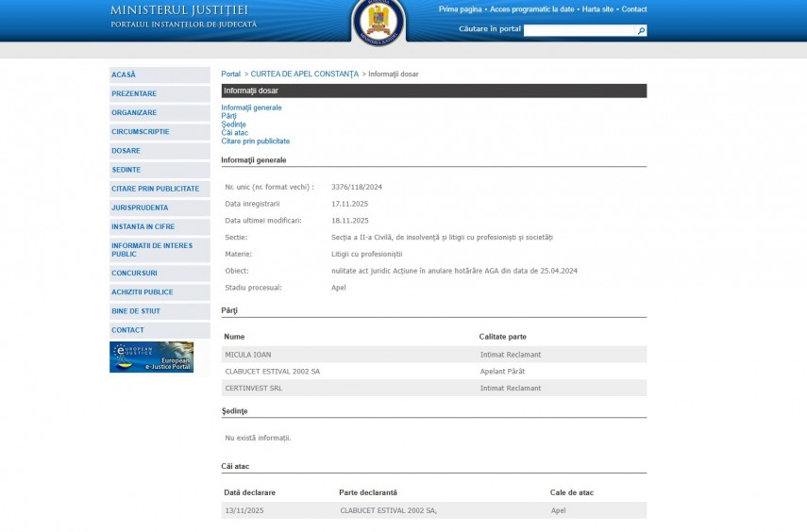Screen dimensions: 807x532
Task: Jump to Informații generale section link
Action: (251, 108)
